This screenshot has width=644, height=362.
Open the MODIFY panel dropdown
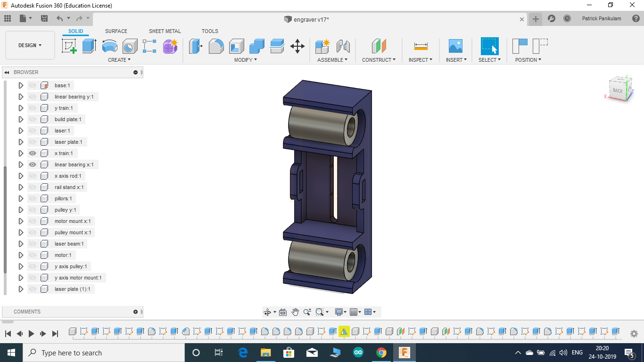[x=245, y=59]
